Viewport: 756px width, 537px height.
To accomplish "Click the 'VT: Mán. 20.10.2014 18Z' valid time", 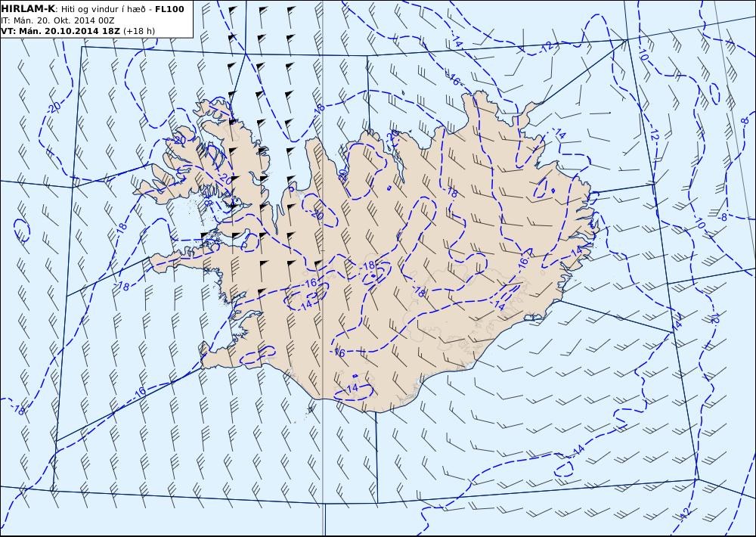I will pos(60,31).
